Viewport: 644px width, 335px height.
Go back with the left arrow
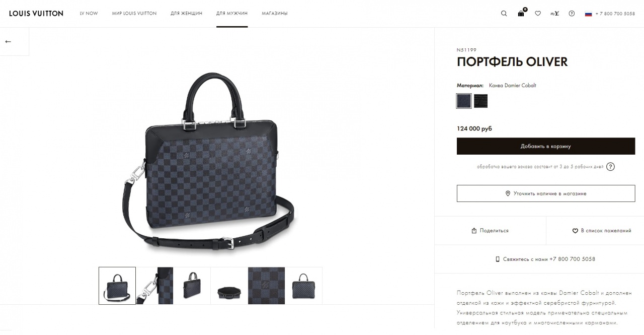point(8,41)
